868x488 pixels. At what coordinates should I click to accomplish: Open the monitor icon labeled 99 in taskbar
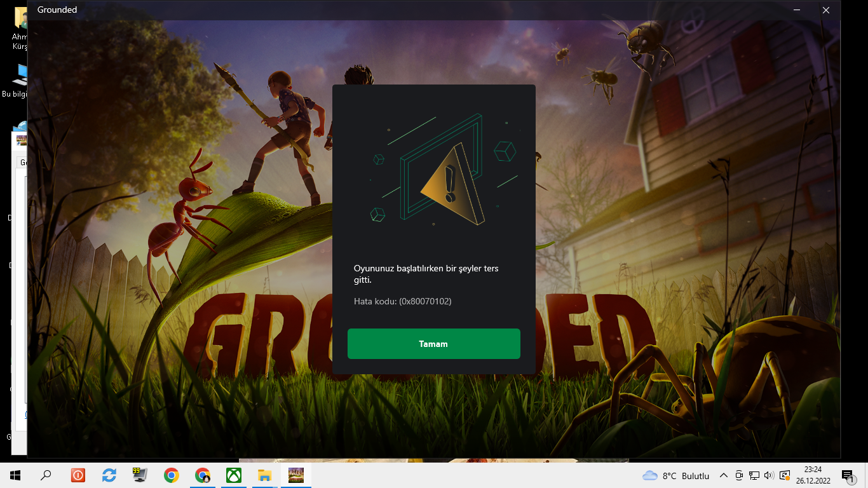click(x=140, y=475)
